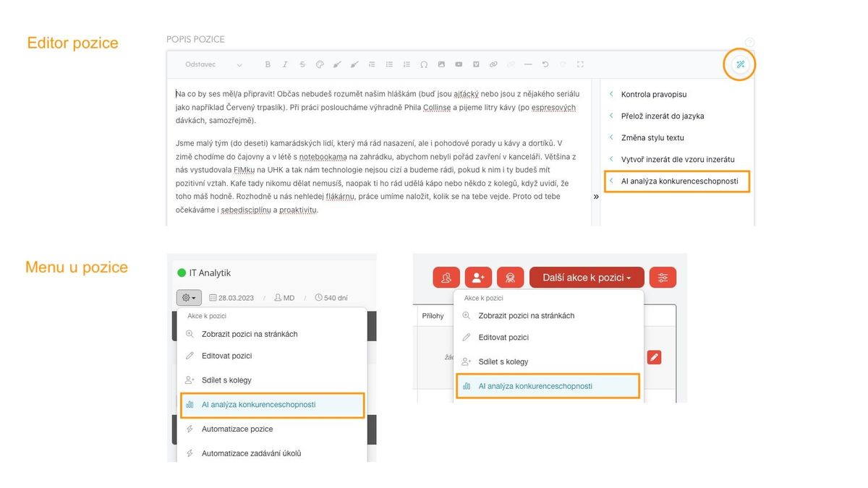Open the Odstavec paragraph style dropdown
The width and height of the screenshot is (868, 488).
pos(213,64)
